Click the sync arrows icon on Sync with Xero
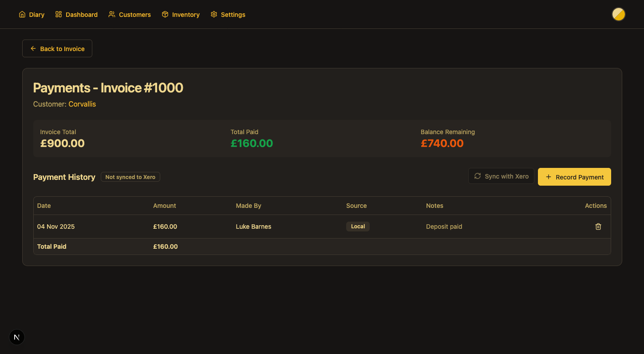 pos(477,176)
